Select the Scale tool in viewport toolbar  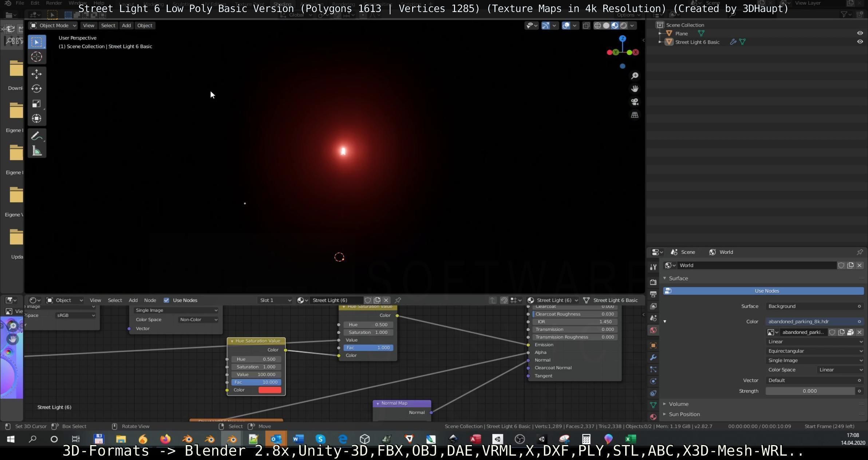[36, 104]
